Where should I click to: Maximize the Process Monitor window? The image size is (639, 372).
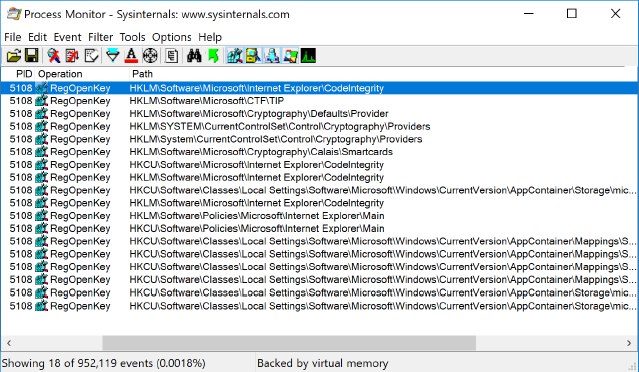pyautogui.click(x=572, y=14)
